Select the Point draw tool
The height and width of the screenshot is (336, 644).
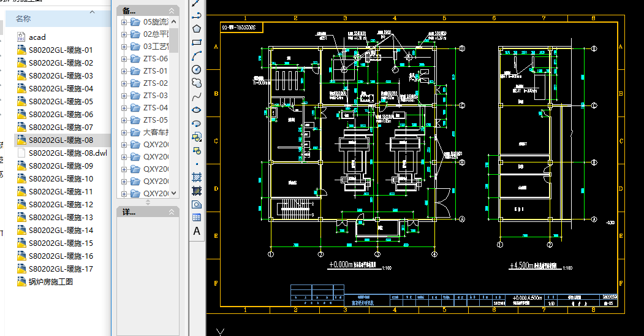coord(197,164)
